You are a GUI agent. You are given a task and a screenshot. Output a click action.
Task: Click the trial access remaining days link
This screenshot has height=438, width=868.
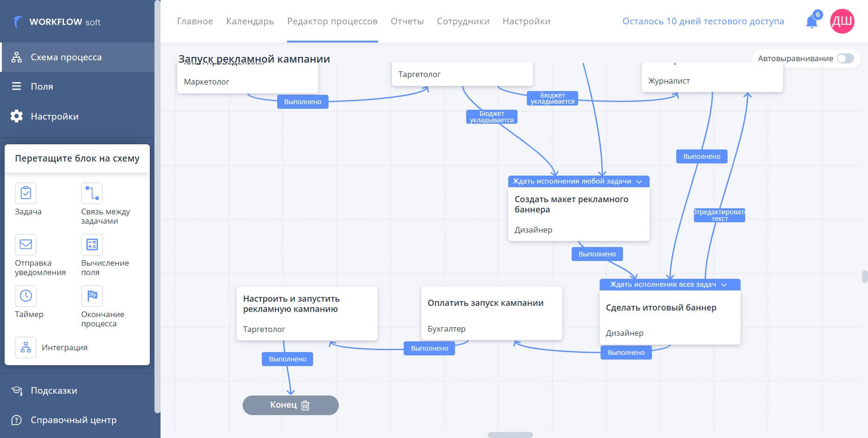pos(703,21)
